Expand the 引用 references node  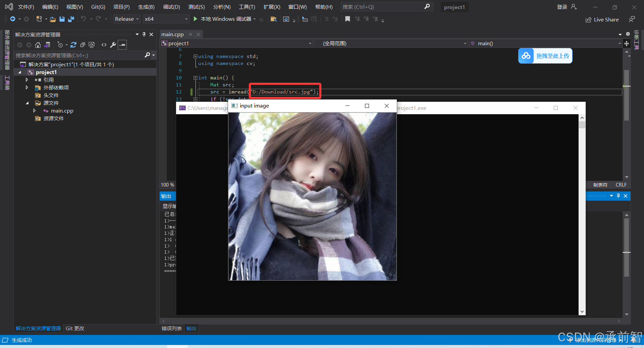27,80
